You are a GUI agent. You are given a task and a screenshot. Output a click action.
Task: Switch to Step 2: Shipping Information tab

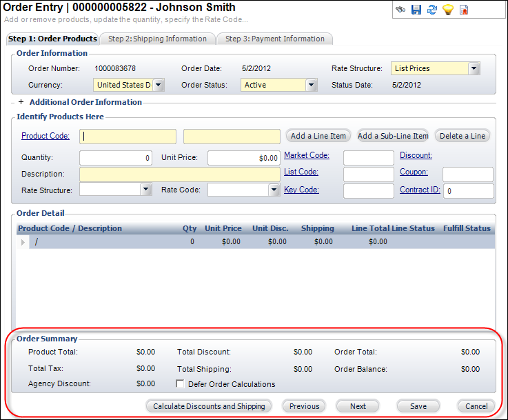(157, 39)
